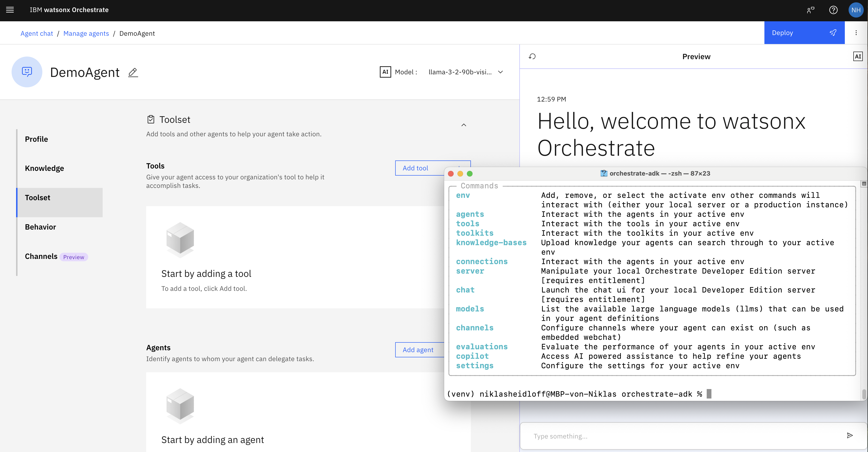Open the chat with agent icon in header
868x452 pixels.
point(810,10)
